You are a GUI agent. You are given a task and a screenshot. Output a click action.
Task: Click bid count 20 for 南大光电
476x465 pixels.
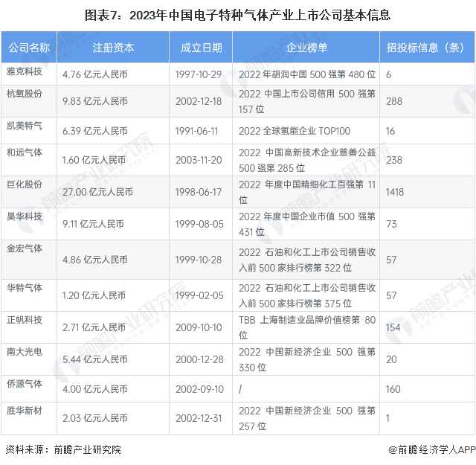(x=391, y=359)
